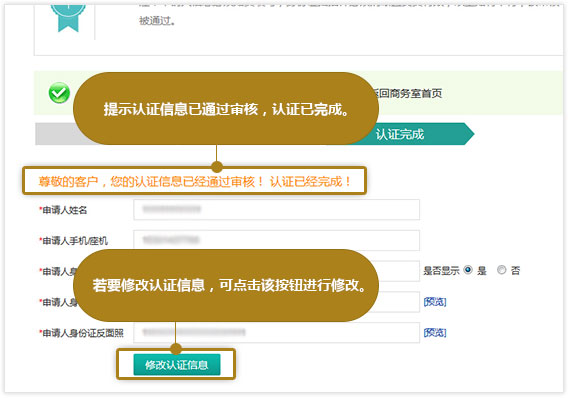Click the 申请人身份证反面照 field

pos(277,332)
